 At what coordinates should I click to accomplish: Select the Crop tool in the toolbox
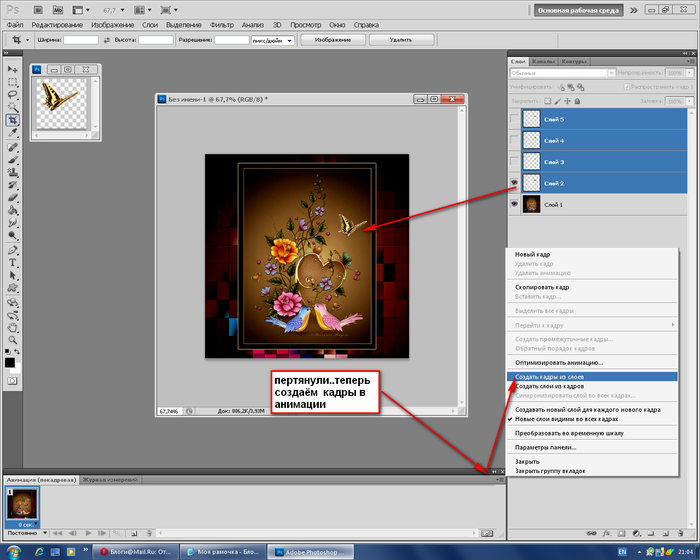click(x=12, y=120)
